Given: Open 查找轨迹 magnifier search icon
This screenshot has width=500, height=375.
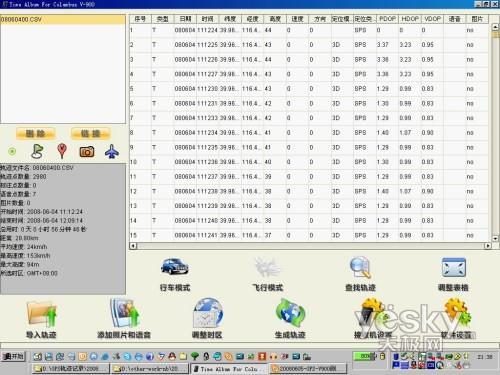Looking at the screenshot, I should [x=360, y=267].
